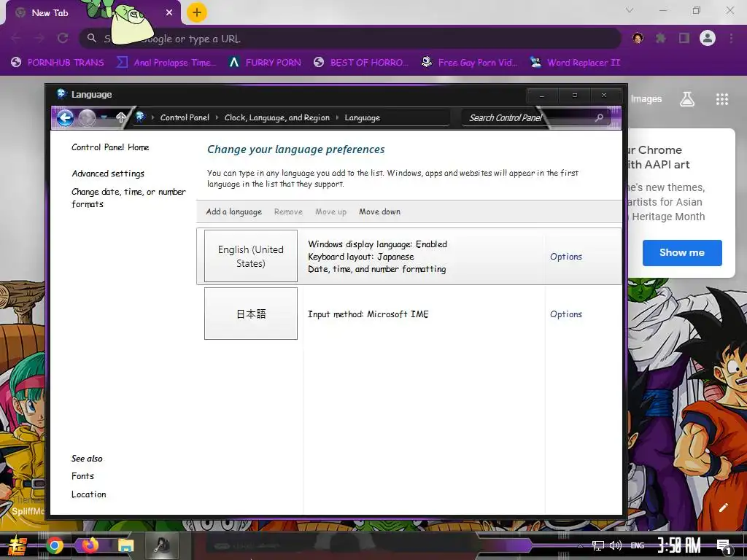Open volume tray icon
The width and height of the screenshot is (747, 560).
point(616,545)
